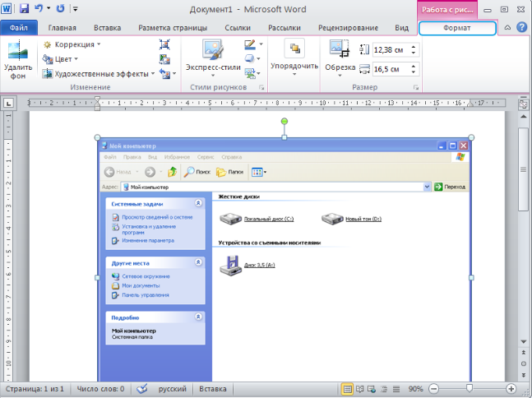
Task: Open Стили рисунков dialog launcher
Action: pos(261,87)
